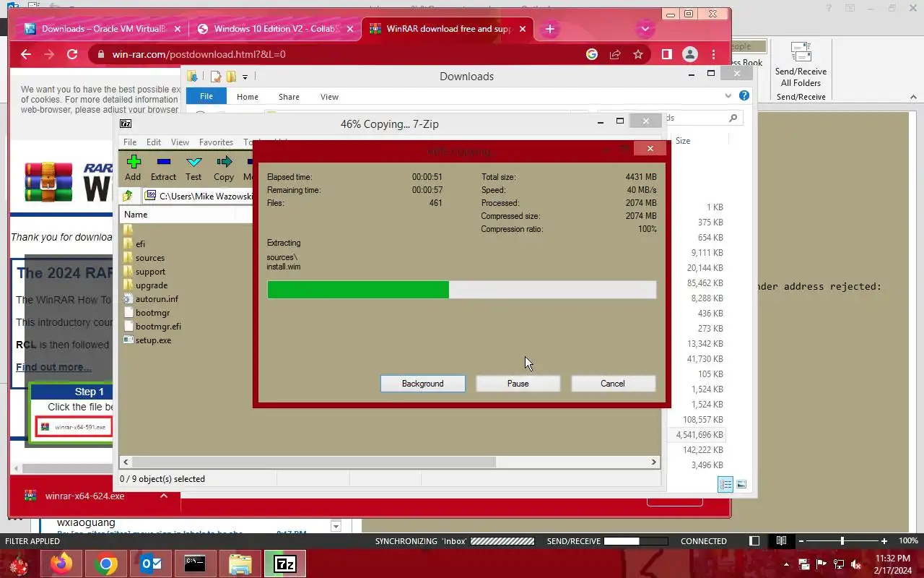Screen dimensions: 924x578
Task: Open the Favorites menu in 7-Zip
Action: tap(216, 142)
